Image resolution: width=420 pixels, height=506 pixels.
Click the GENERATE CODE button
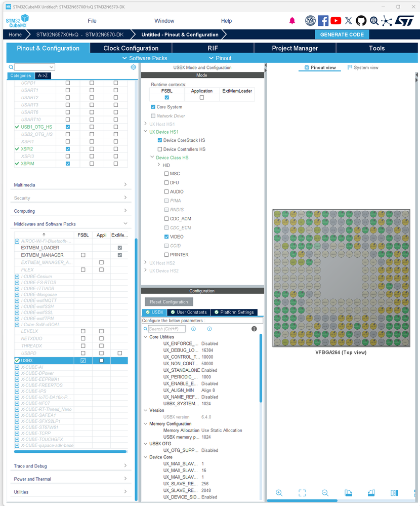[x=342, y=34]
